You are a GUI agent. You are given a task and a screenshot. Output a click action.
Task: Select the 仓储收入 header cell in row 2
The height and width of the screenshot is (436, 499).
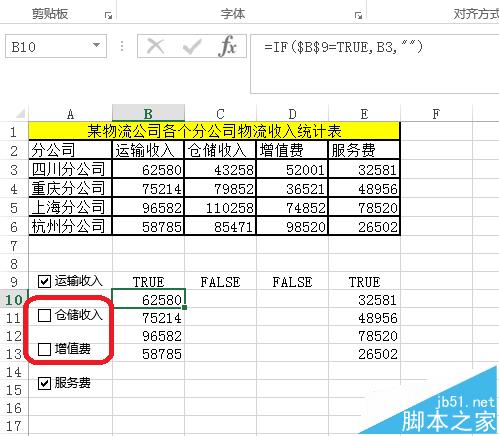point(220,150)
